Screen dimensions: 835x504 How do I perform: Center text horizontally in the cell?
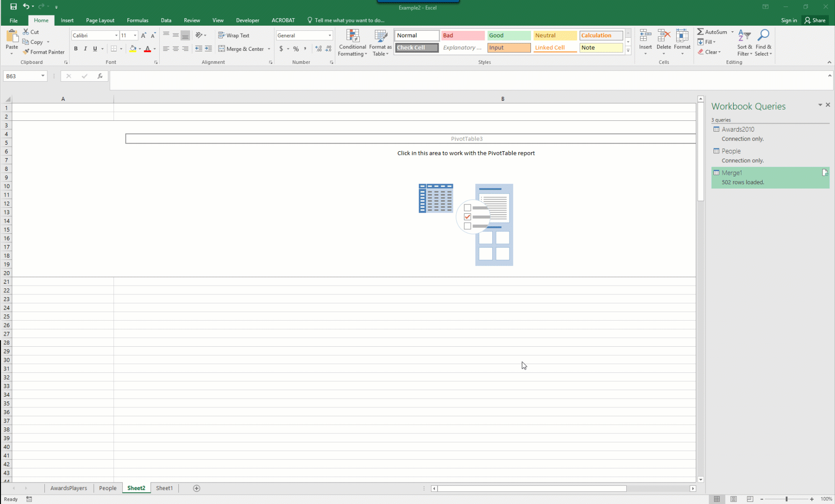coord(176,49)
